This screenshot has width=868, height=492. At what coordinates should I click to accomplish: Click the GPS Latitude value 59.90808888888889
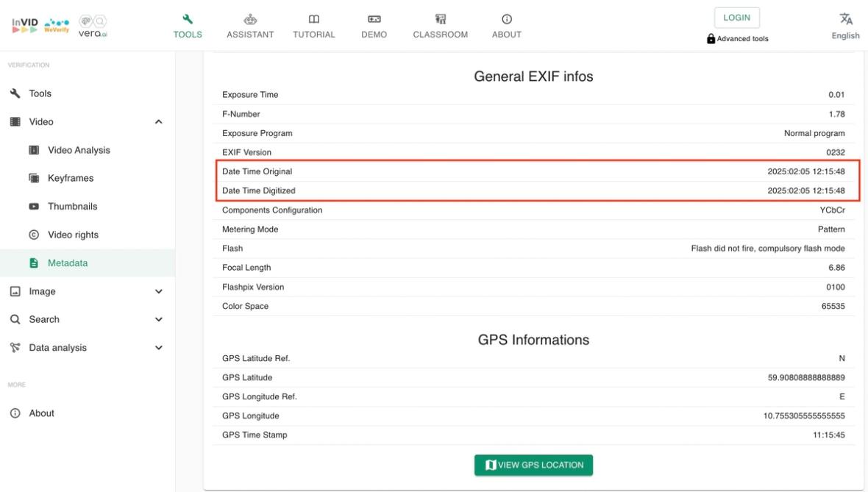click(x=806, y=377)
